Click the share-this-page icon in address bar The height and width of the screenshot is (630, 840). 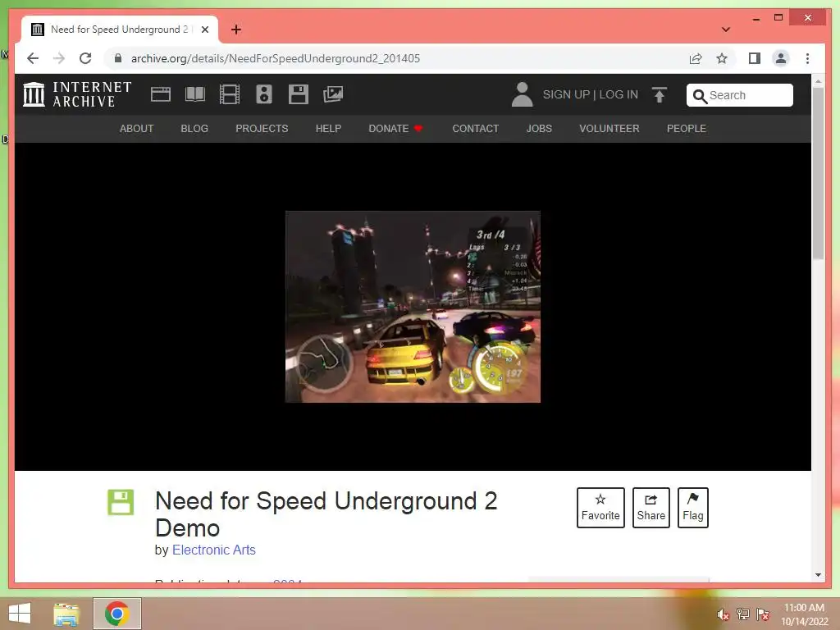[696, 58]
